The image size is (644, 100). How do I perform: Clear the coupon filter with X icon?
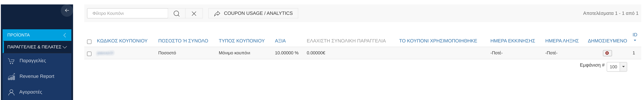[194, 13]
